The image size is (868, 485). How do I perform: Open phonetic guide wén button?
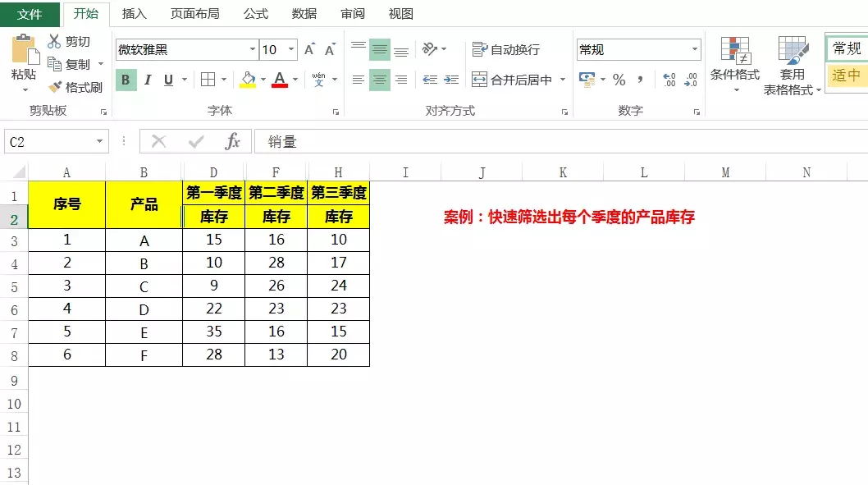(319, 80)
